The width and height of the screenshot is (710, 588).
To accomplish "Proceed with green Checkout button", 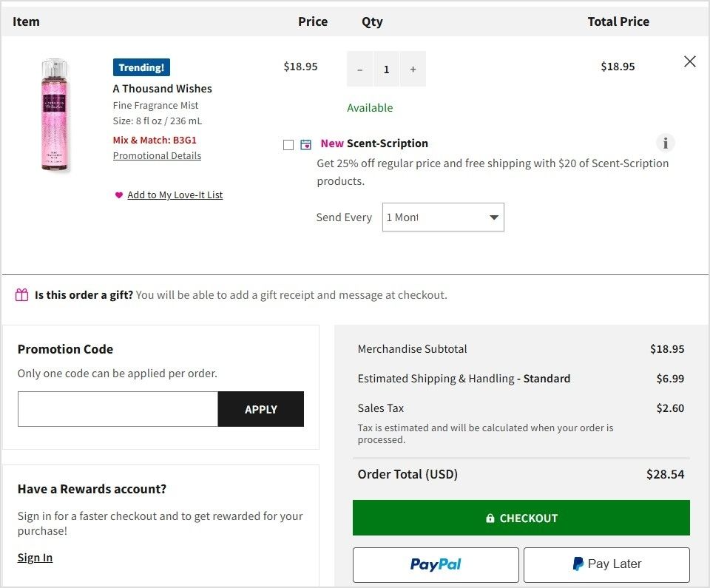I will (x=521, y=518).
